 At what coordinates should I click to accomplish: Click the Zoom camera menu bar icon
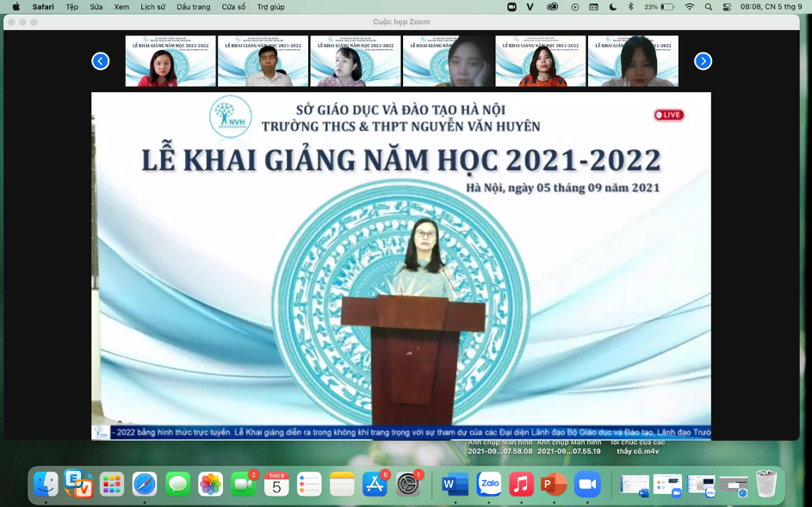tap(511, 7)
